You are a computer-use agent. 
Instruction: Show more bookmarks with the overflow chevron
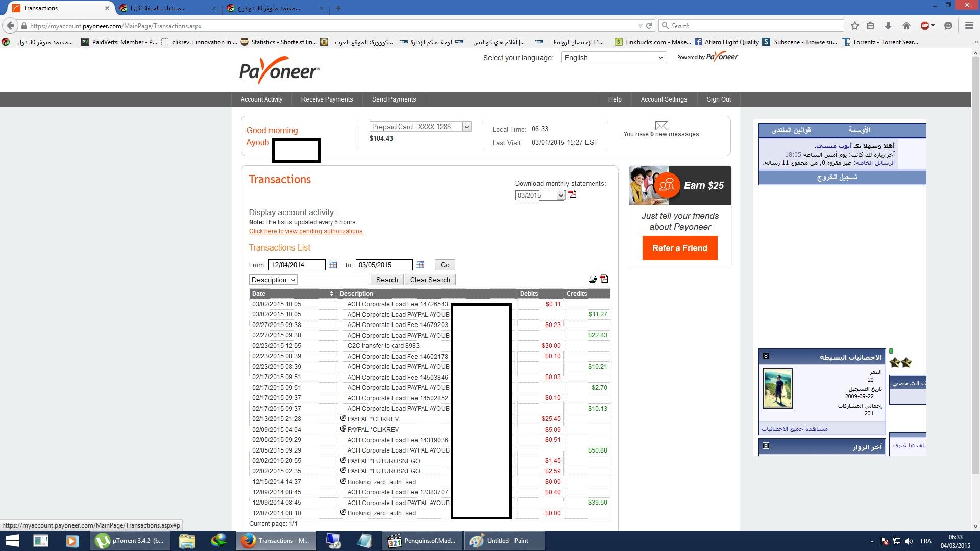click(975, 42)
